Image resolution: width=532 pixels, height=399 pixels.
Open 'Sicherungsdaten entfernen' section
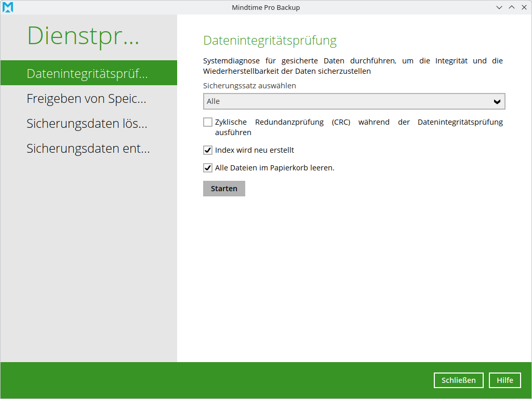pos(88,149)
